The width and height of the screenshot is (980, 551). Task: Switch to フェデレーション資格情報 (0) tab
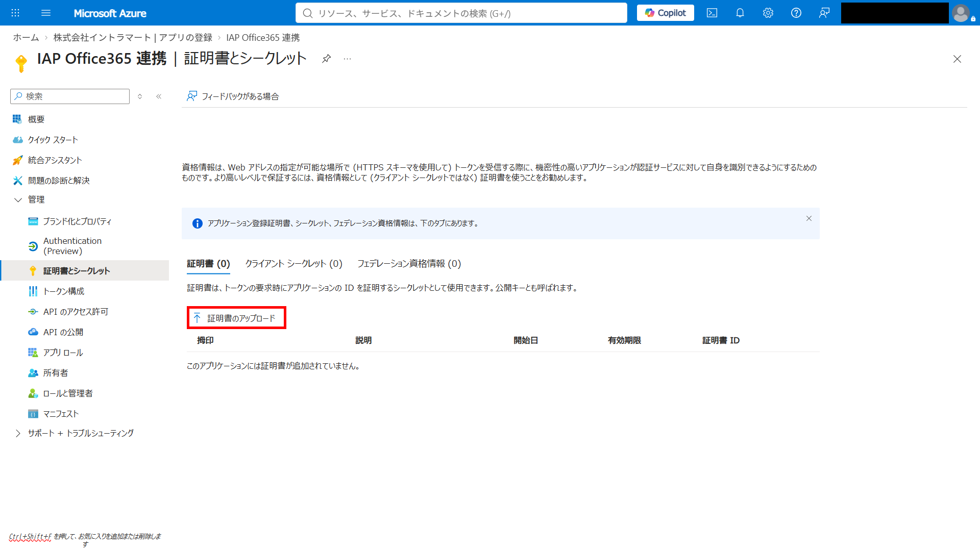click(x=409, y=264)
